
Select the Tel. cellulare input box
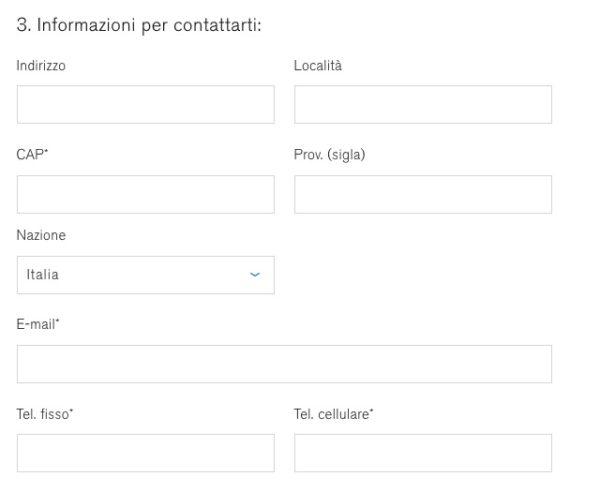423,453
